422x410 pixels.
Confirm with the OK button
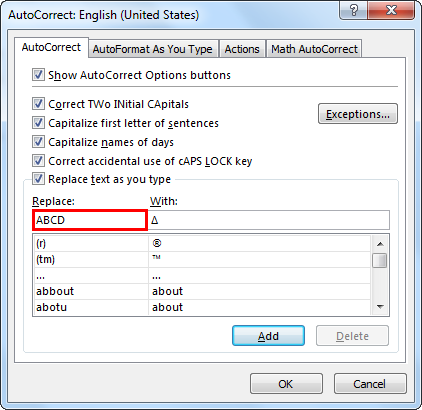click(x=286, y=384)
